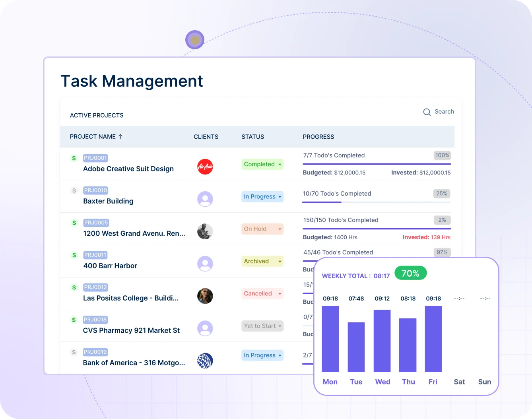Click grey dollar icon for PRJ0019
Screen dimensions: 532x419
tap(74, 352)
